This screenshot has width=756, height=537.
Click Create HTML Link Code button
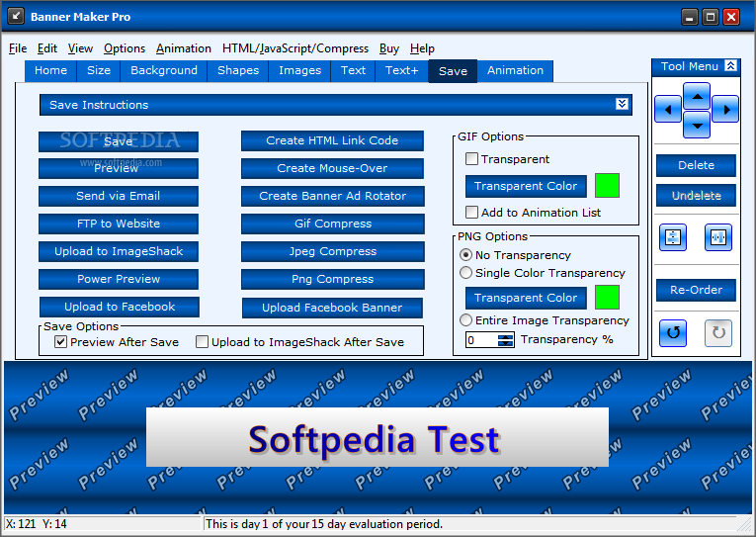[x=332, y=140]
